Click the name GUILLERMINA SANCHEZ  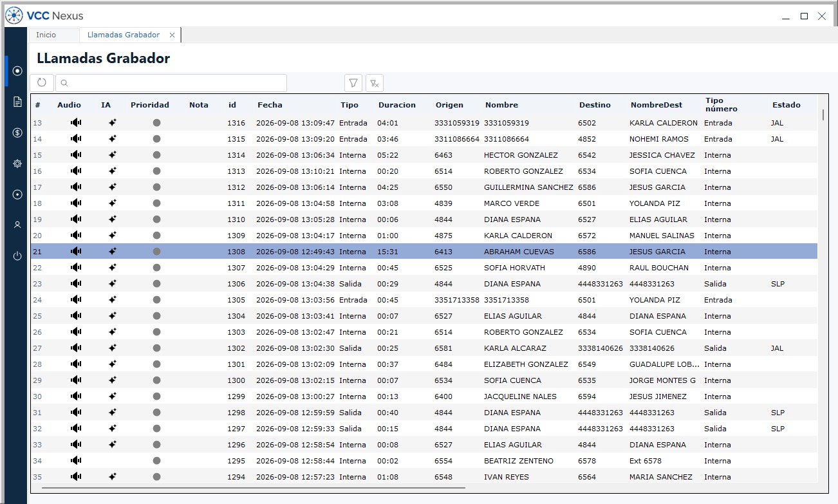(x=528, y=187)
